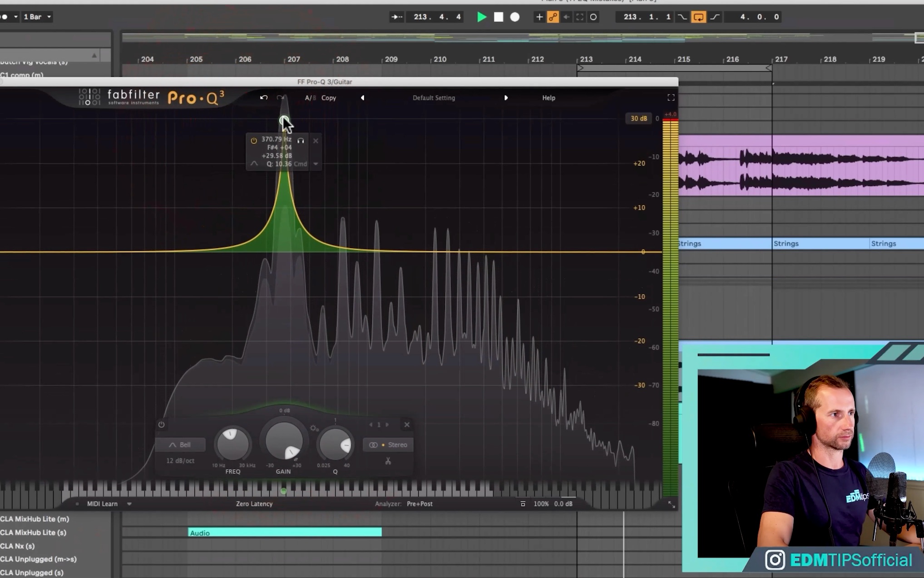Toggle band power in the floating band popup

pos(254,140)
